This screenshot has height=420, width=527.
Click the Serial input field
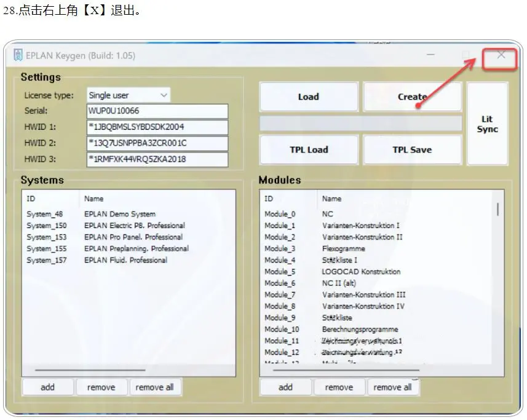tap(157, 111)
